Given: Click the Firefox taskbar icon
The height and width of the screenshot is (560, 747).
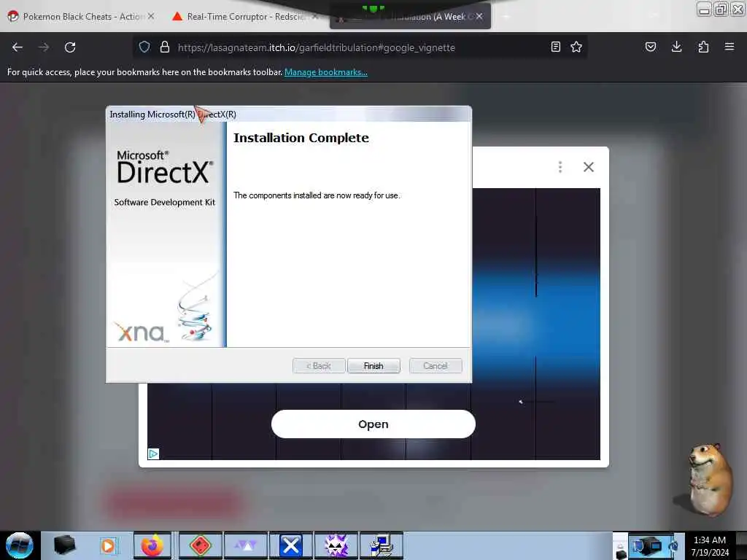Looking at the screenshot, I should (x=152, y=545).
